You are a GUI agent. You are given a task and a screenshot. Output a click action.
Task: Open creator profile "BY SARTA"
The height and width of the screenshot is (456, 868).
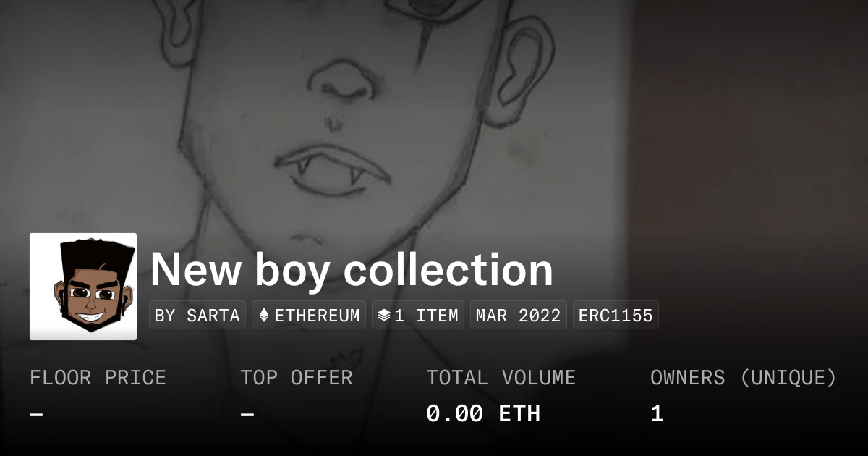pyautogui.click(x=197, y=316)
